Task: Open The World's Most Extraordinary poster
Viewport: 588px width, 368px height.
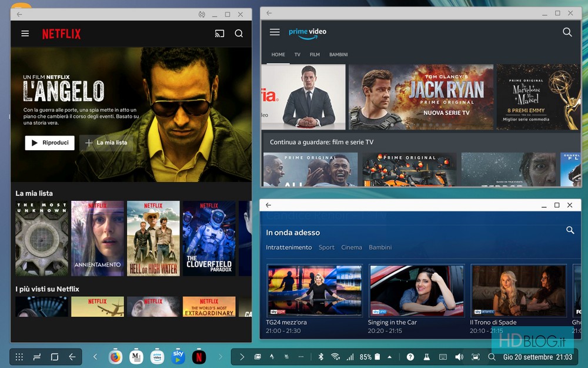Action: [x=209, y=306]
